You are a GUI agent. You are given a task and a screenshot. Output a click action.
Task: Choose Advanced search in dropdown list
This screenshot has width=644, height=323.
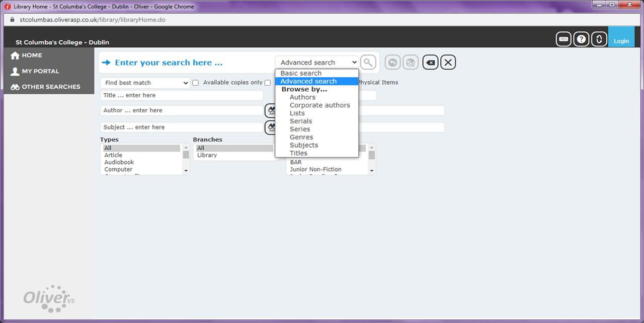point(317,81)
